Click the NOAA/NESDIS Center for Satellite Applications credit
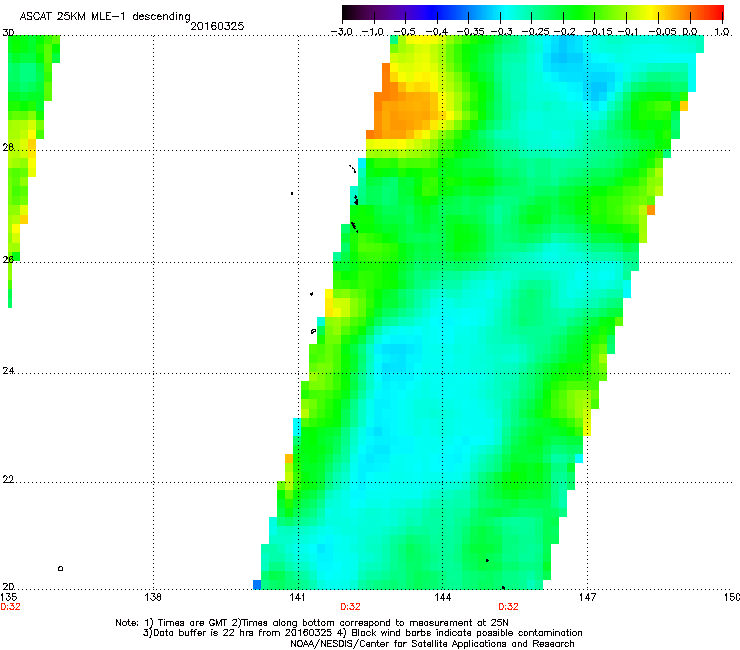 432,644
